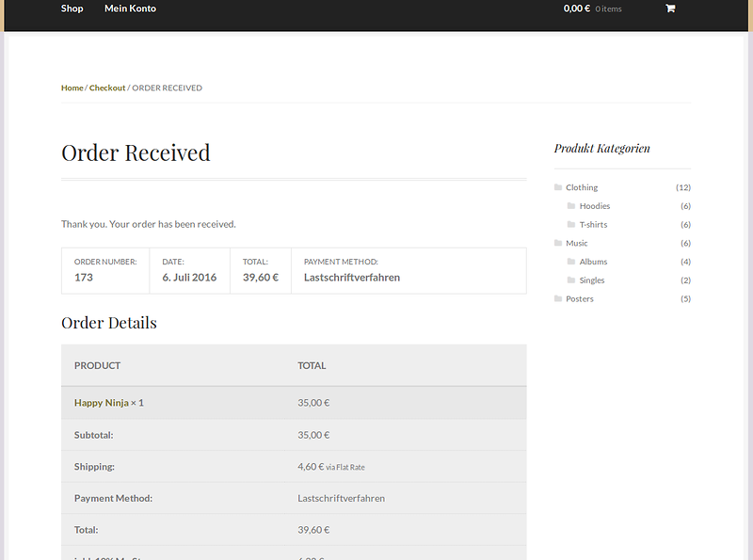Return to Checkout via breadcrumb
This screenshot has width=753, height=560.
click(x=107, y=88)
